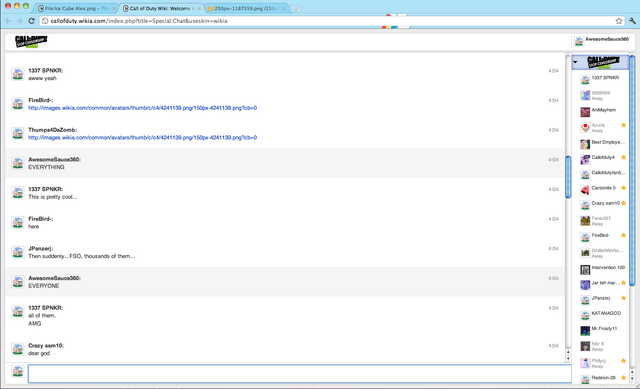This screenshot has height=389, width=640.
Task: Click chat moderator star beside Callofduty4
Action: tap(623, 157)
